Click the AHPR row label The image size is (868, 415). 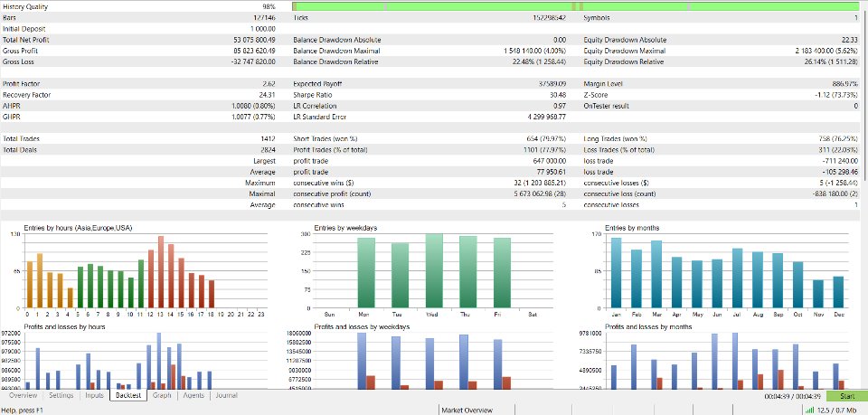(11, 107)
